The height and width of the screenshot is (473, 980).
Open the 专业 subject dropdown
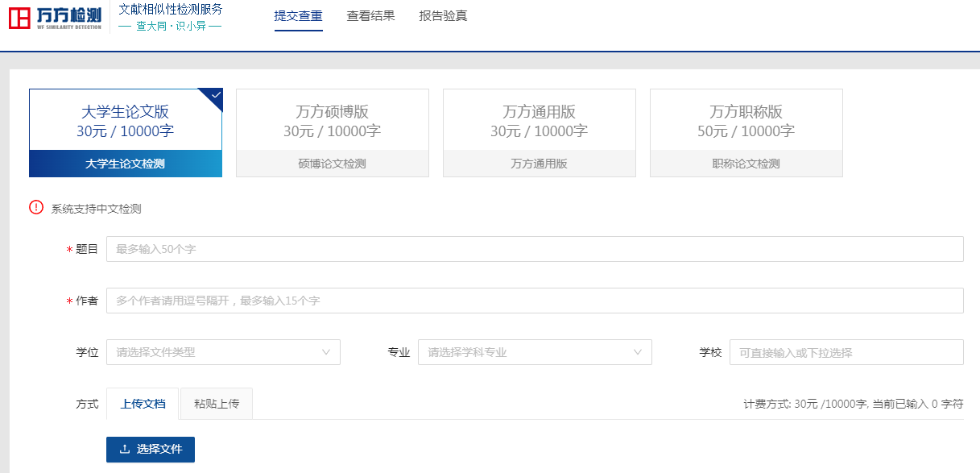(535, 352)
